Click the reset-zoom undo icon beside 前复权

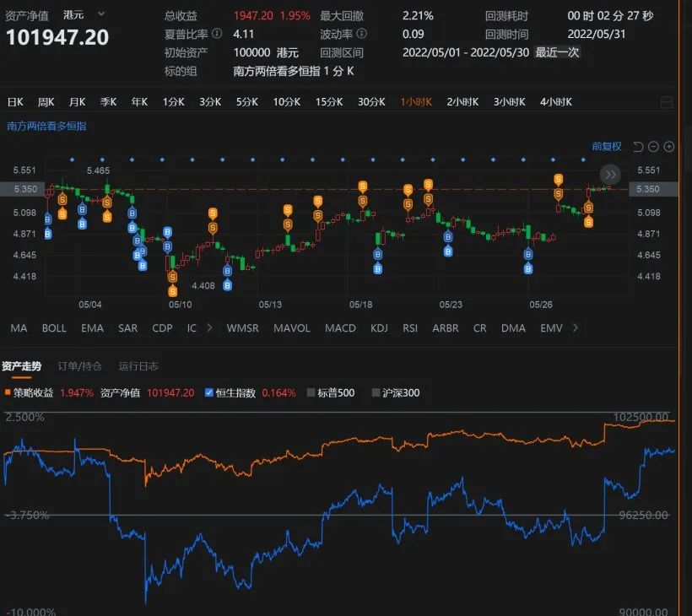(638, 146)
